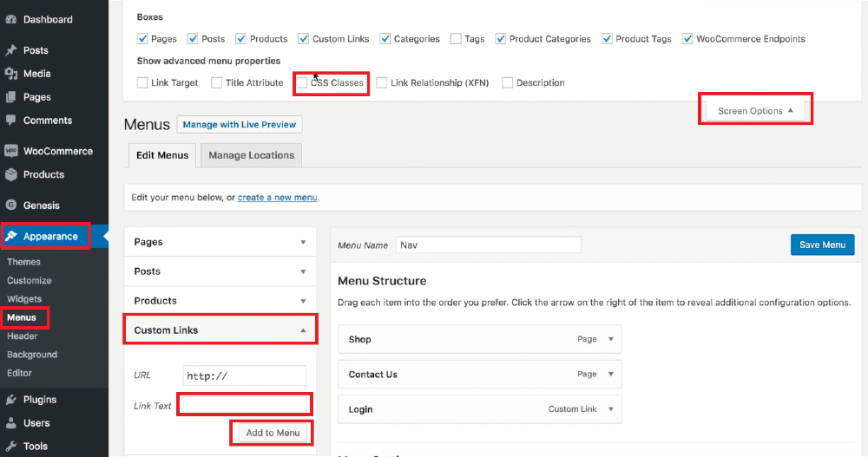Focus the Link Text input field
Viewport: 868px width, 457px height.
click(245, 406)
